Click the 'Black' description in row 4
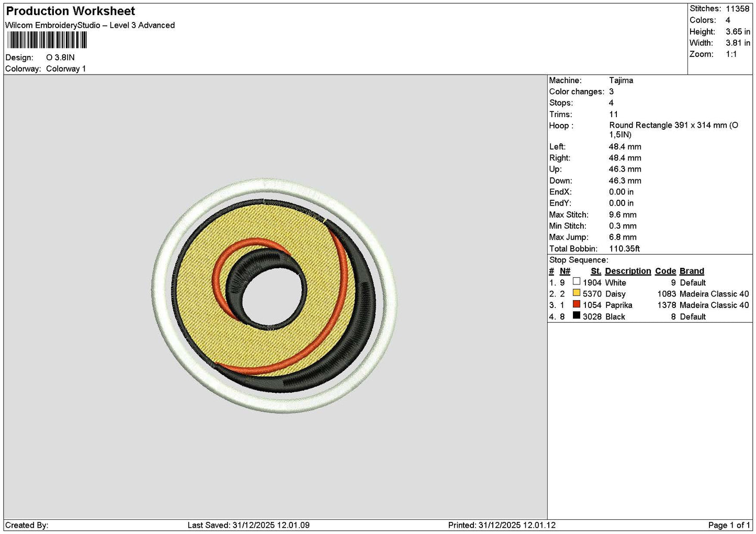 pyautogui.click(x=615, y=317)
